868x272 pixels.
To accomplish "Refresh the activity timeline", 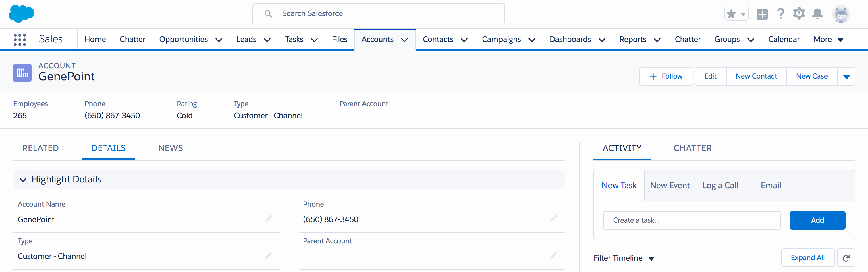I will point(846,258).
